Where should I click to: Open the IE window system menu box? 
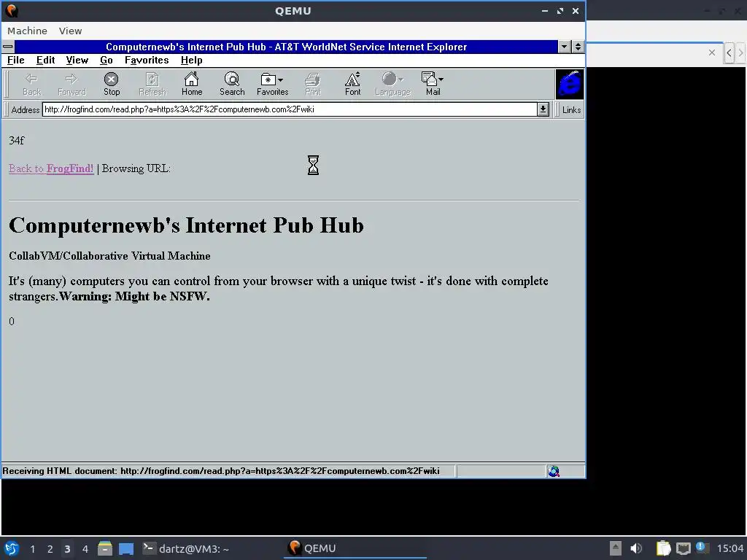coord(8,47)
